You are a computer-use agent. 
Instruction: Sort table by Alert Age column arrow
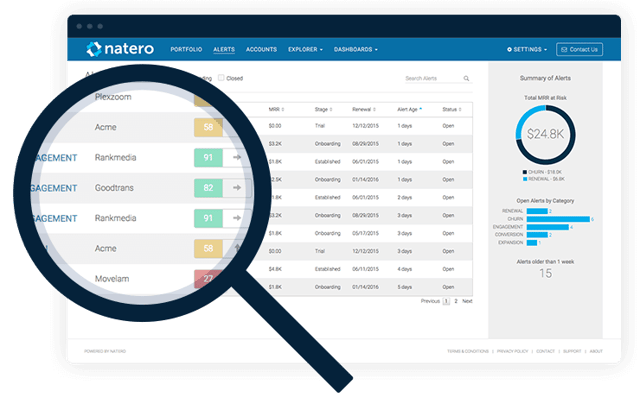420,109
